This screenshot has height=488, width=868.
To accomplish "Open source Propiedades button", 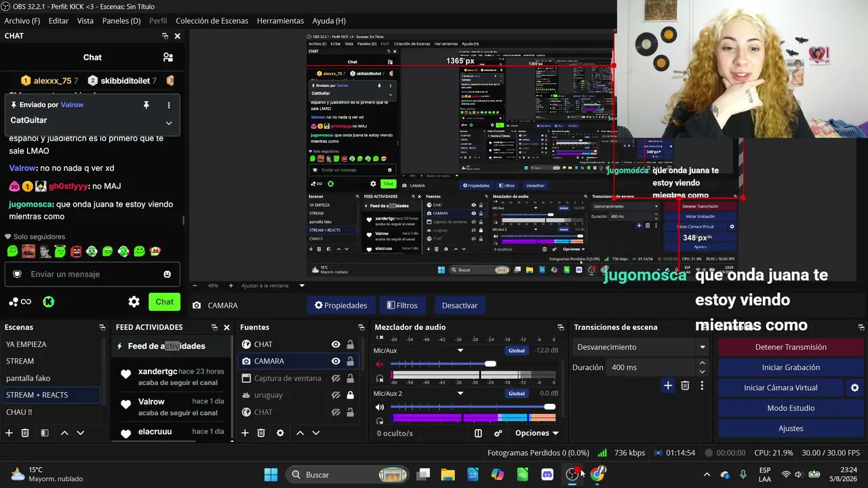I will pyautogui.click(x=340, y=306).
